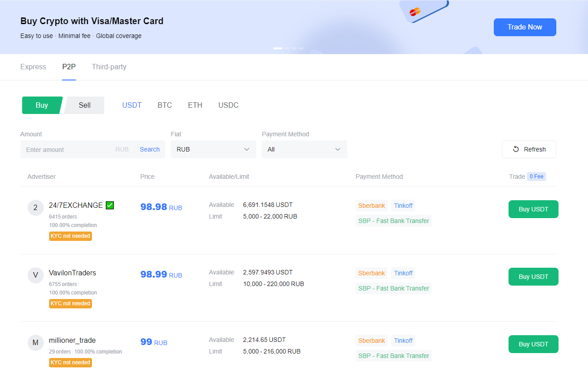This screenshot has height=379, width=588.
Task: Open 24/7EXCHANGE advertiser name
Action: click(76, 205)
